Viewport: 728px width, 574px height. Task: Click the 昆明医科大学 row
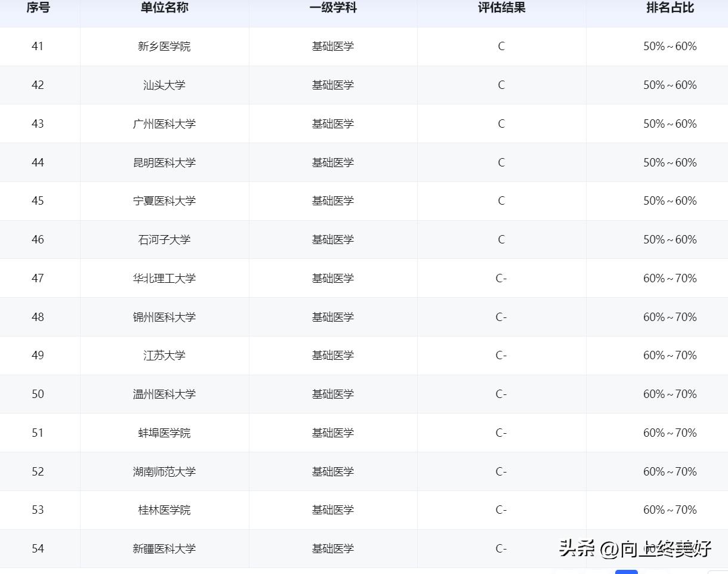pos(164,162)
